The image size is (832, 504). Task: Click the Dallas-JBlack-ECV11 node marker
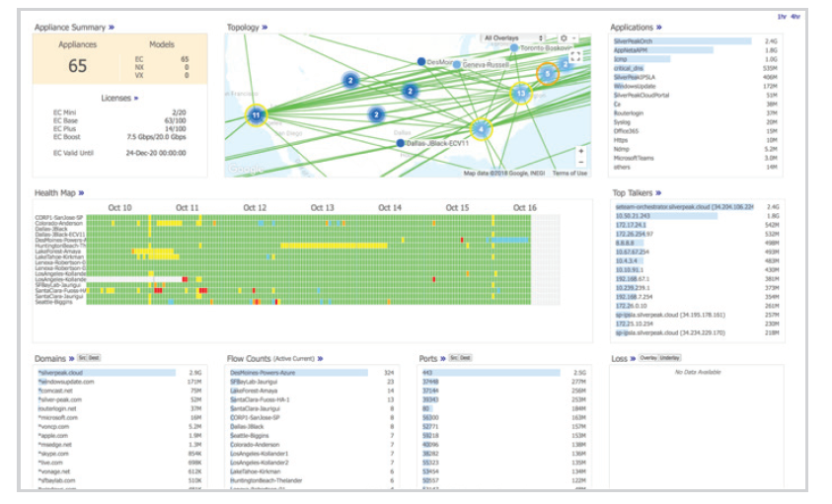tap(401, 143)
